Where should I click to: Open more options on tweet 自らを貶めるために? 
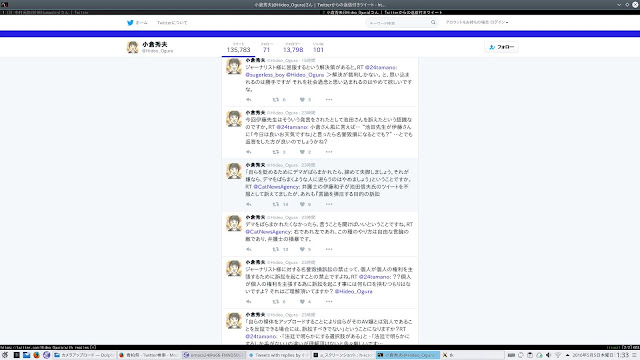[x=329, y=204]
